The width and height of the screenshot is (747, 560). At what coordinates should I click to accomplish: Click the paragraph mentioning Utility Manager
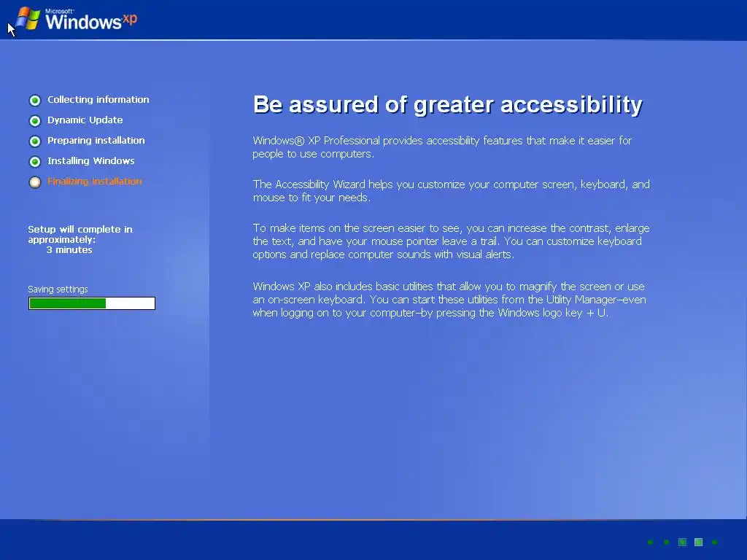(449, 300)
